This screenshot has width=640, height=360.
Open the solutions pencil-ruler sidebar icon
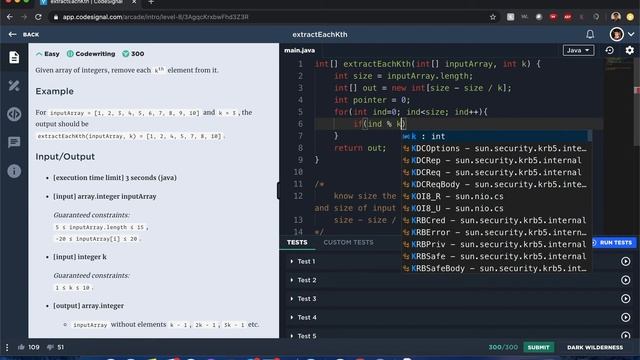pyautogui.click(x=14, y=86)
